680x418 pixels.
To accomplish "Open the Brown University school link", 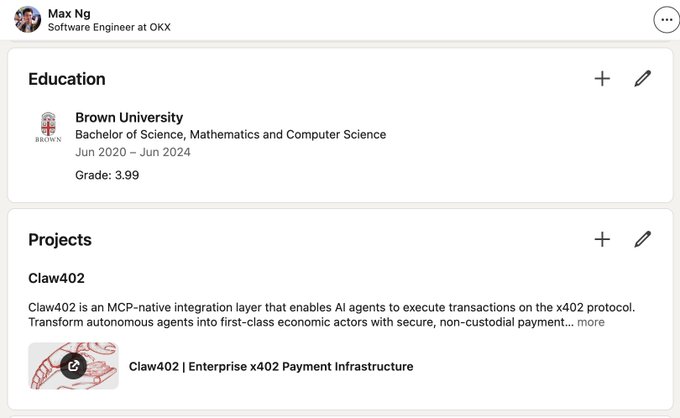I will [x=129, y=117].
